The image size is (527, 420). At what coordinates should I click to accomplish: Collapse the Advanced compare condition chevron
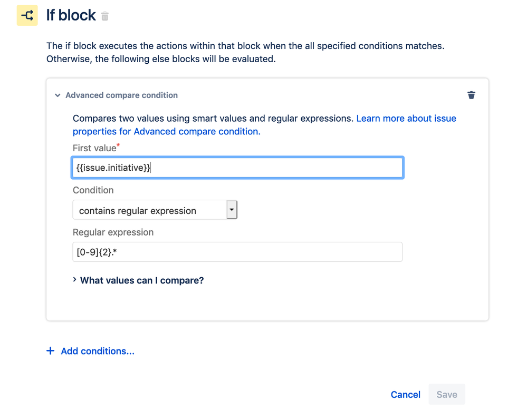pos(58,95)
